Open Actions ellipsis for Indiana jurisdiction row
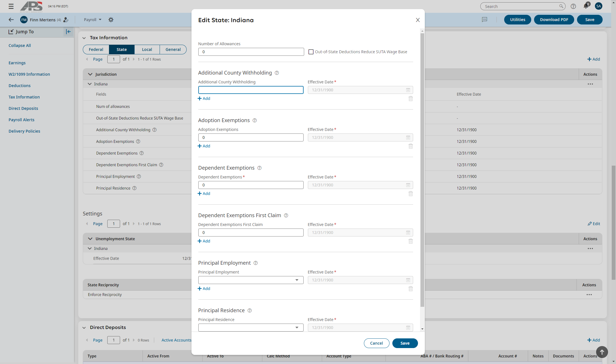 pos(590,84)
